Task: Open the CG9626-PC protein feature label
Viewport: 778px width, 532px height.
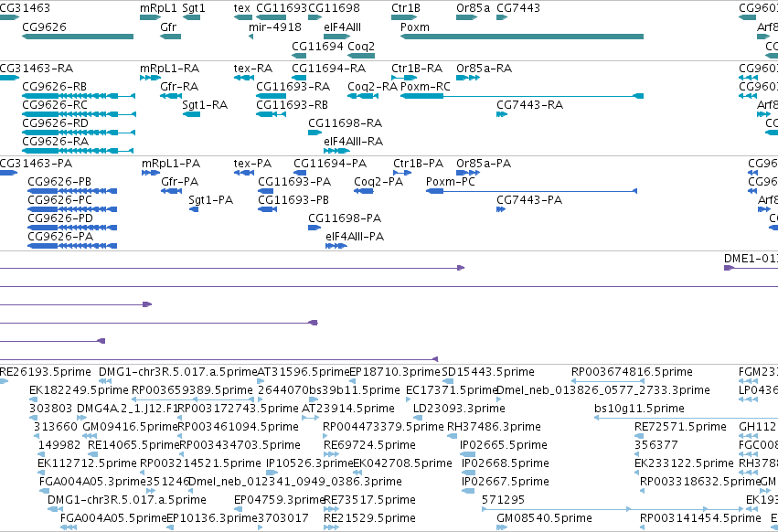Action: [x=60, y=200]
